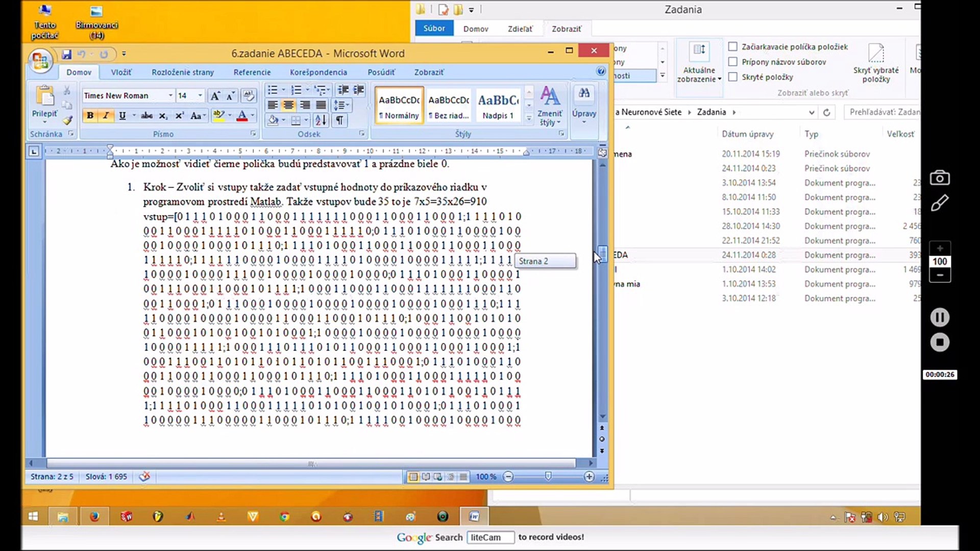
Task: Open the Times New Roman font dropdown
Action: click(x=170, y=95)
